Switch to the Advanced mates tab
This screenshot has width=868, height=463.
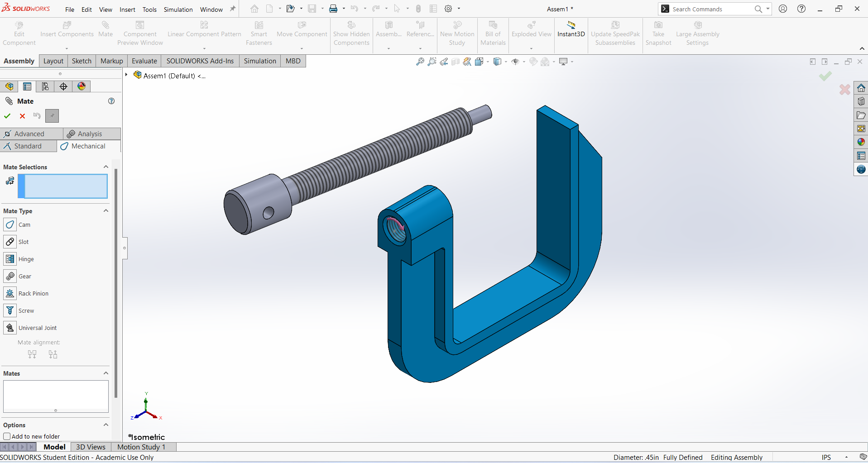(31, 134)
